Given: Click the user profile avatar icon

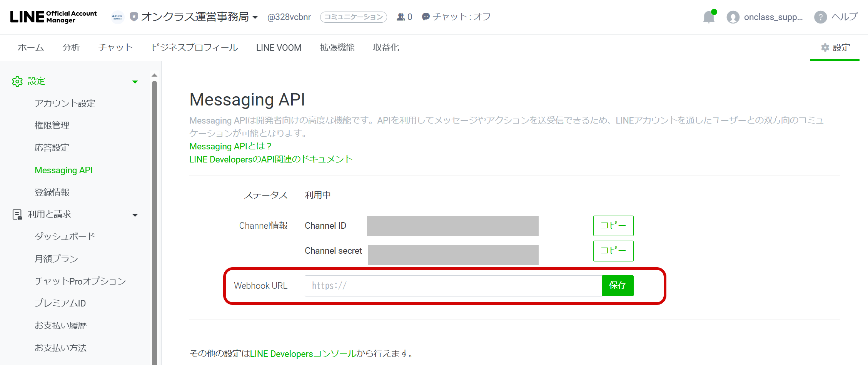Looking at the screenshot, I should click(x=733, y=17).
